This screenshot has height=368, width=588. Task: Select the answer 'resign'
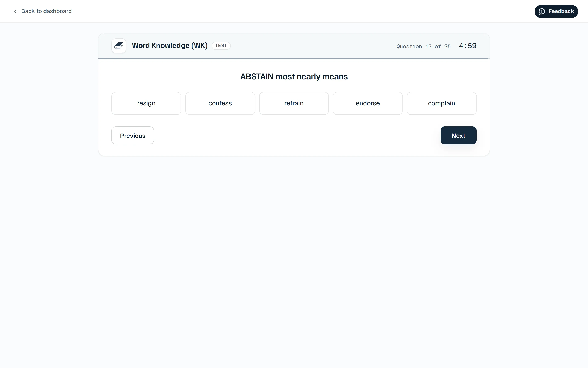point(146,103)
